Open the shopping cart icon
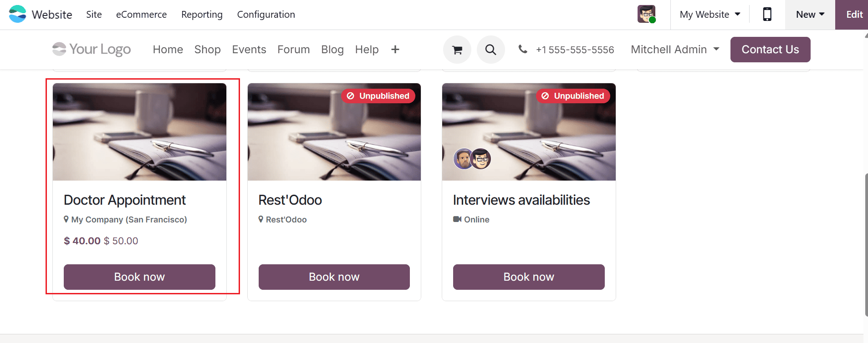The image size is (868, 343). coord(457,49)
